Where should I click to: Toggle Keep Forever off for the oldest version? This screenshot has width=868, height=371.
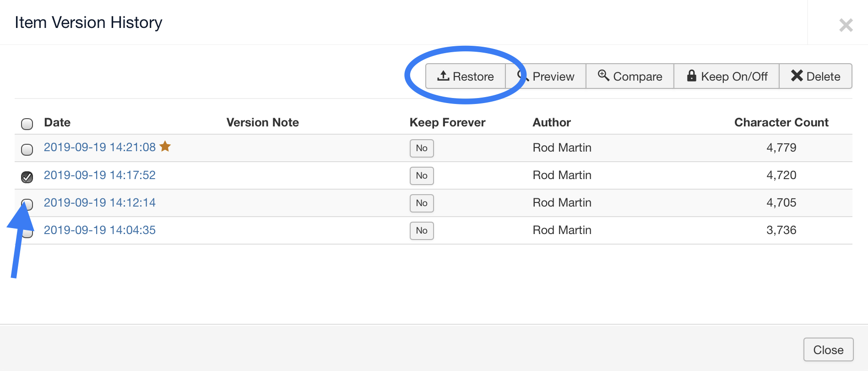pyautogui.click(x=421, y=230)
